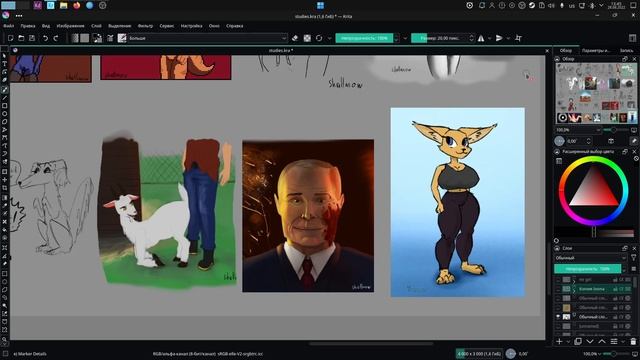
Task: Open the Правка menu
Action: point(28,26)
